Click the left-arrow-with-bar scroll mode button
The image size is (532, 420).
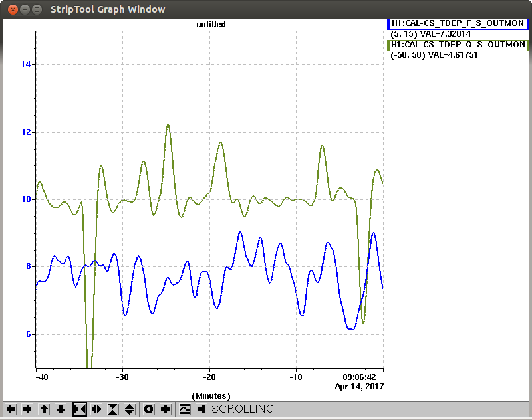click(201, 409)
